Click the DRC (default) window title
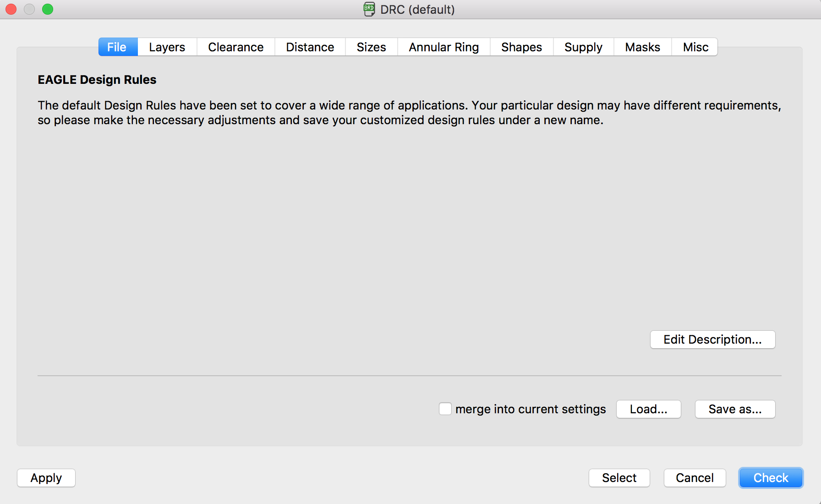821x504 pixels. tap(417, 10)
